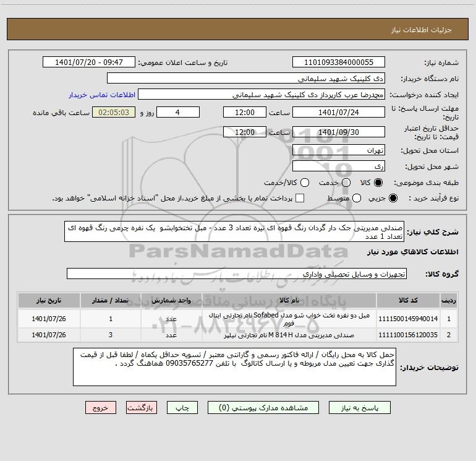Click the delivery province field تهران
The height and width of the screenshot is (461, 476).
pos(339,150)
